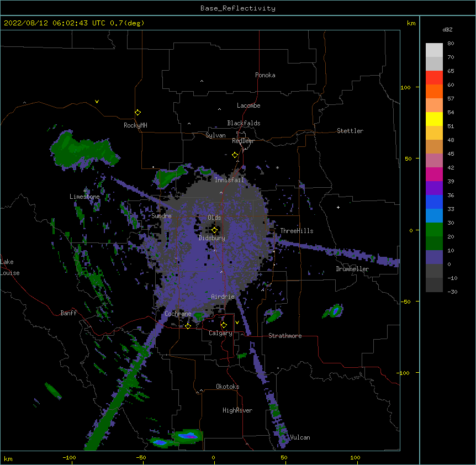
Task: Pick the magenta 42-39 dBZ legend swatch
Action: 434,174
